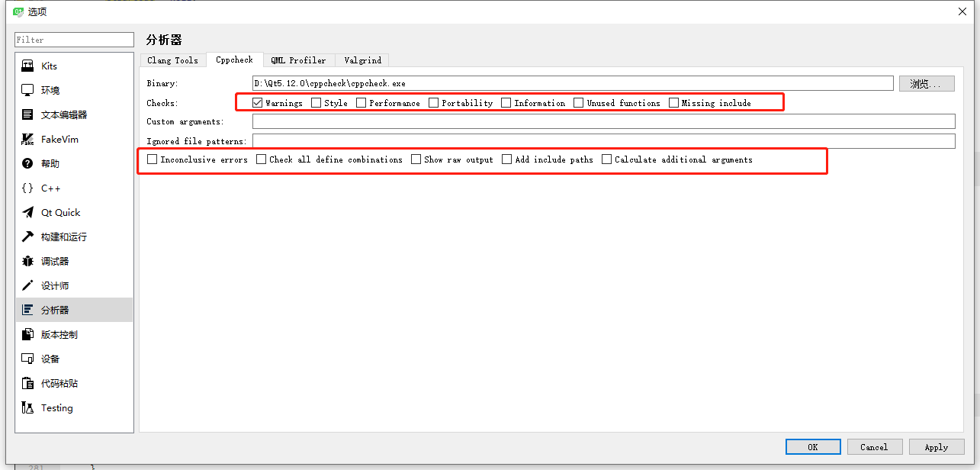Switch to the Valgrind tab
980x470 pixels.
361,60
